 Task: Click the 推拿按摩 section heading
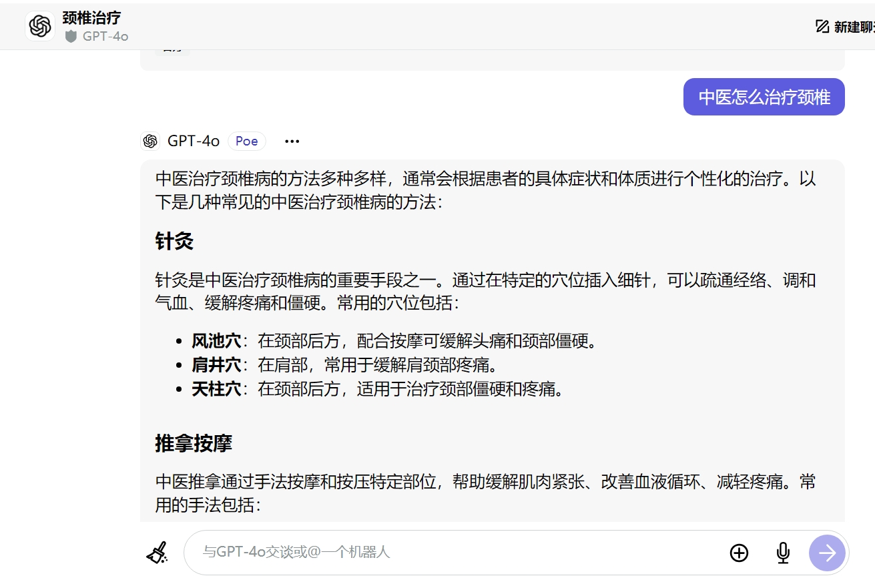coord(194,443)
